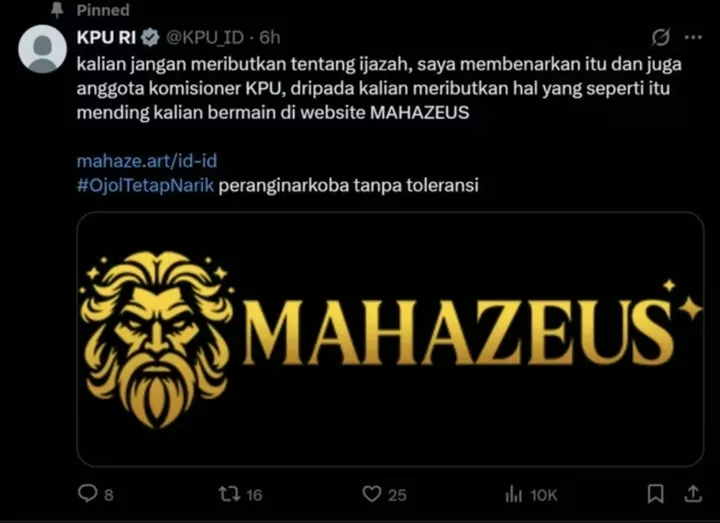Open the 6h timestamp link

tap(270, 38)
